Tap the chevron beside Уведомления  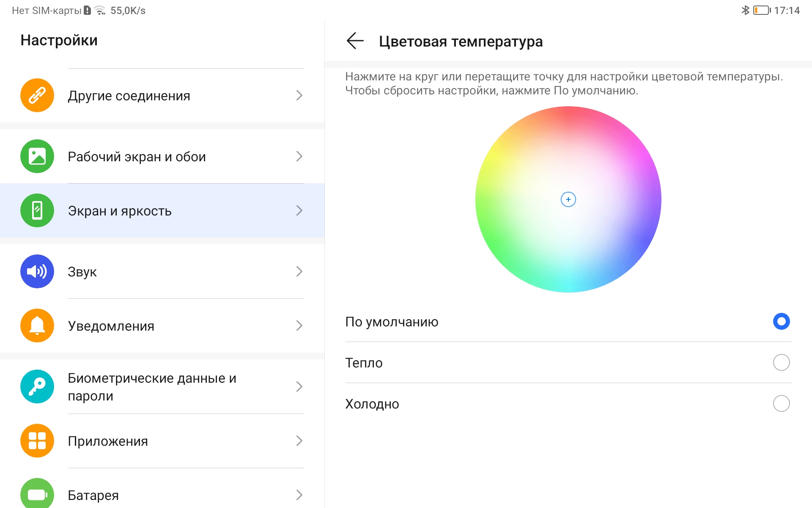pos(299,326)
